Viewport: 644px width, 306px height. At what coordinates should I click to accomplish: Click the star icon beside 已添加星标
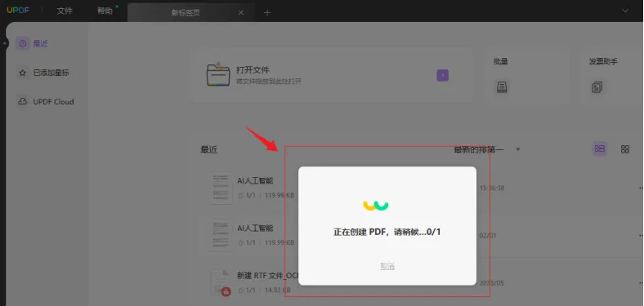[23, 73]
